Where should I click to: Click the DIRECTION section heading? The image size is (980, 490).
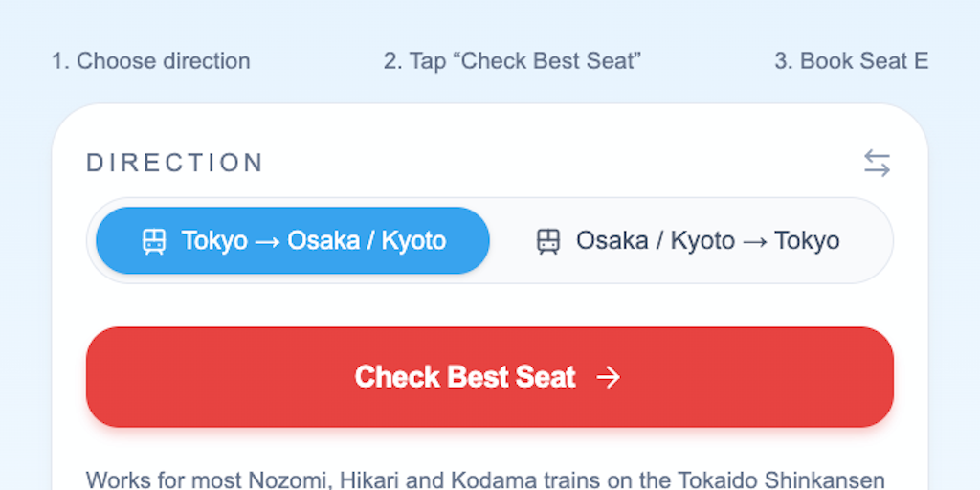point(175,163)
